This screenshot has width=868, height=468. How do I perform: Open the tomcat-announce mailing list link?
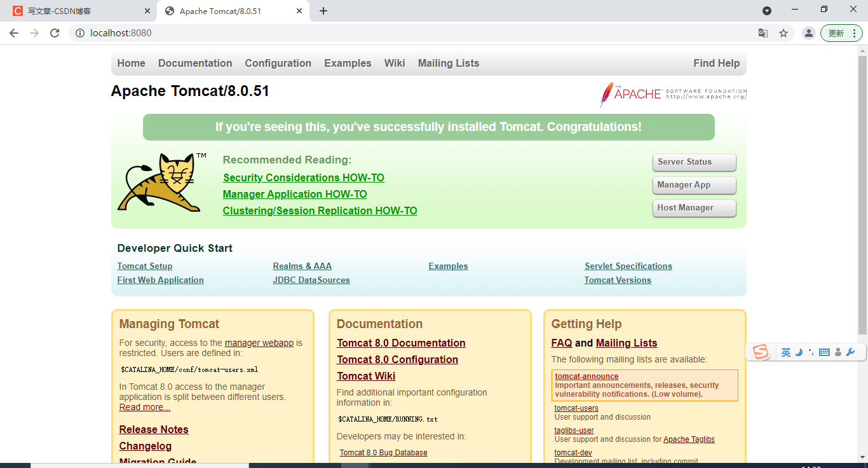pos(587,376)
